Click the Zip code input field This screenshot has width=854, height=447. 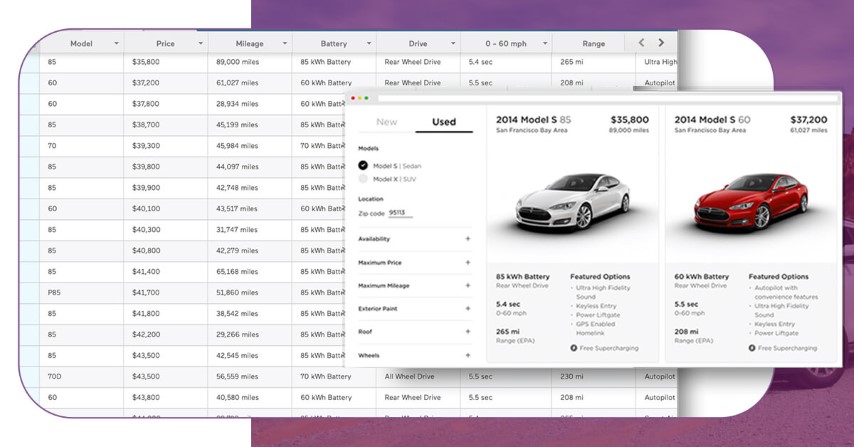click(400, 213)
